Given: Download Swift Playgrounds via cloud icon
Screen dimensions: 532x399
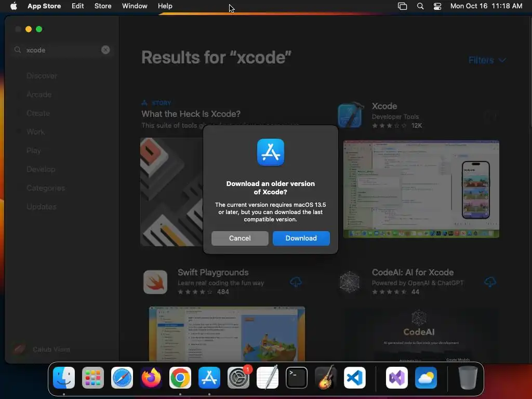Looking at the screenshot, I should pyautogui.click(x=296, y=282).
